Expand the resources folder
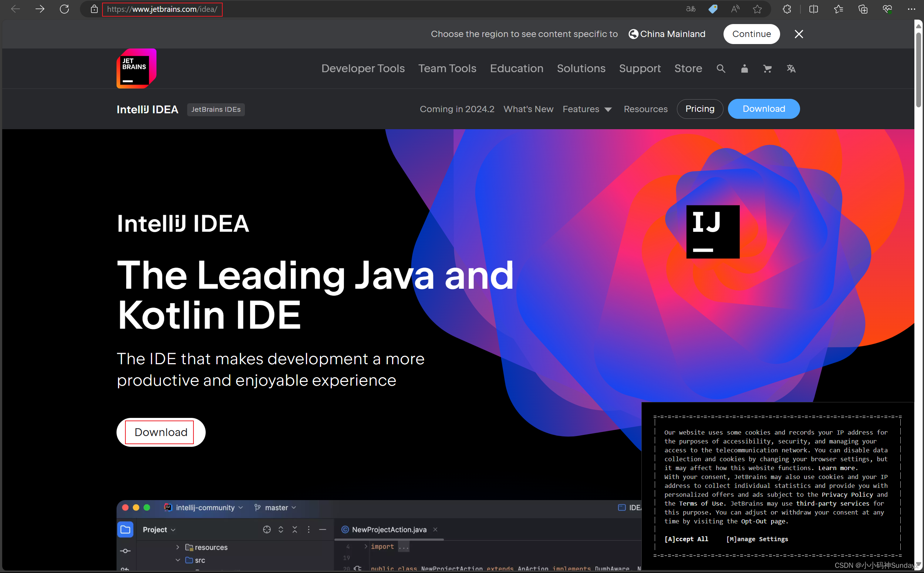The image size is (924, 573). [x=178, y=547]
